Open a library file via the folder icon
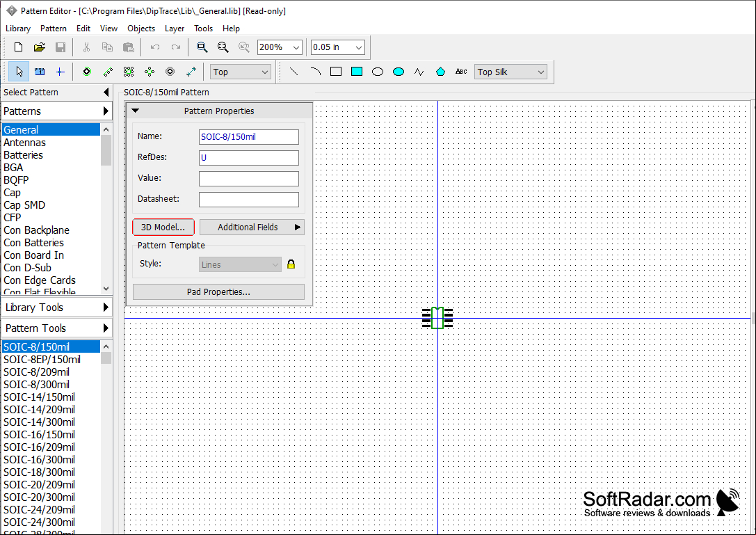Image resolution: width=756 pixels, height=535 pixels. [x=40, y=47]
